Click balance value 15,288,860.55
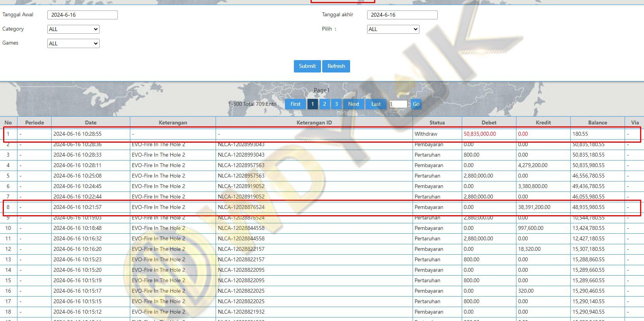Image resolution: width=644 pixels, height=321 pixels. coord(589,259)
